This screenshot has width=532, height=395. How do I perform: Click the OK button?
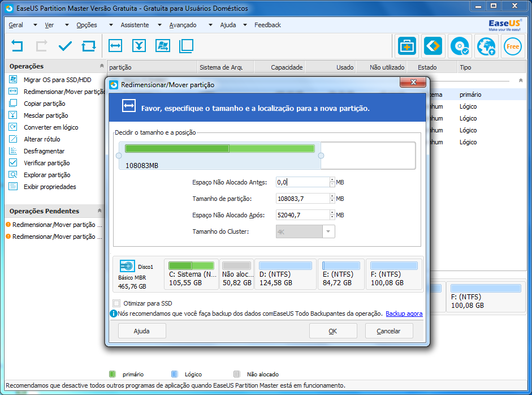point(333,331)
